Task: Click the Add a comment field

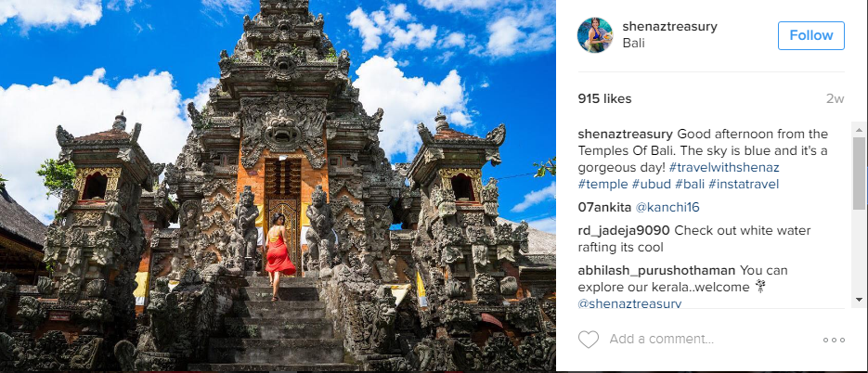Action: 710,340
